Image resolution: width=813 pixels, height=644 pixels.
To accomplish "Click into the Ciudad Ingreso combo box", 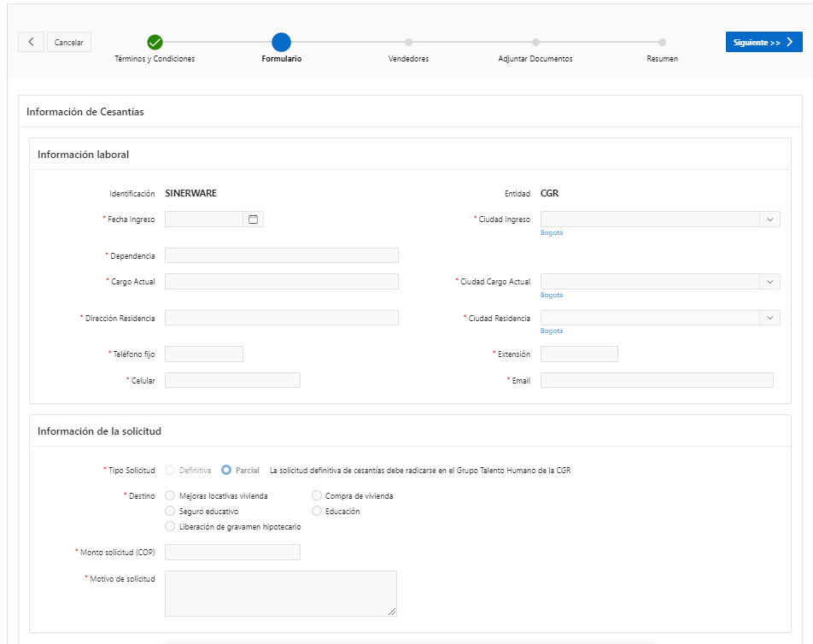I will pos(650,220).
